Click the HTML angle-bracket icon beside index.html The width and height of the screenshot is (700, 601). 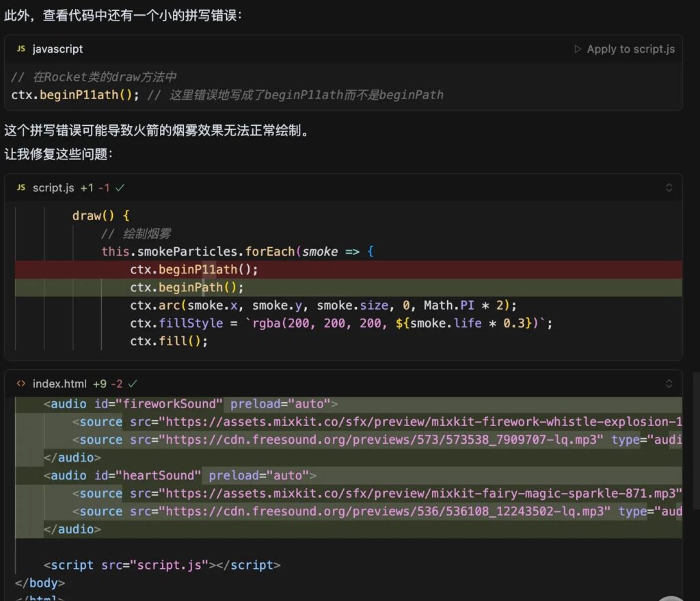[x=21, y=384]
